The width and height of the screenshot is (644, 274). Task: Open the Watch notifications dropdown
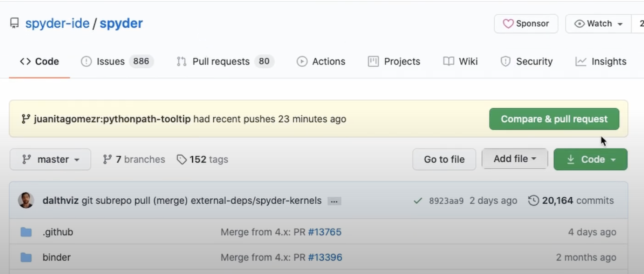coord(598,24)
